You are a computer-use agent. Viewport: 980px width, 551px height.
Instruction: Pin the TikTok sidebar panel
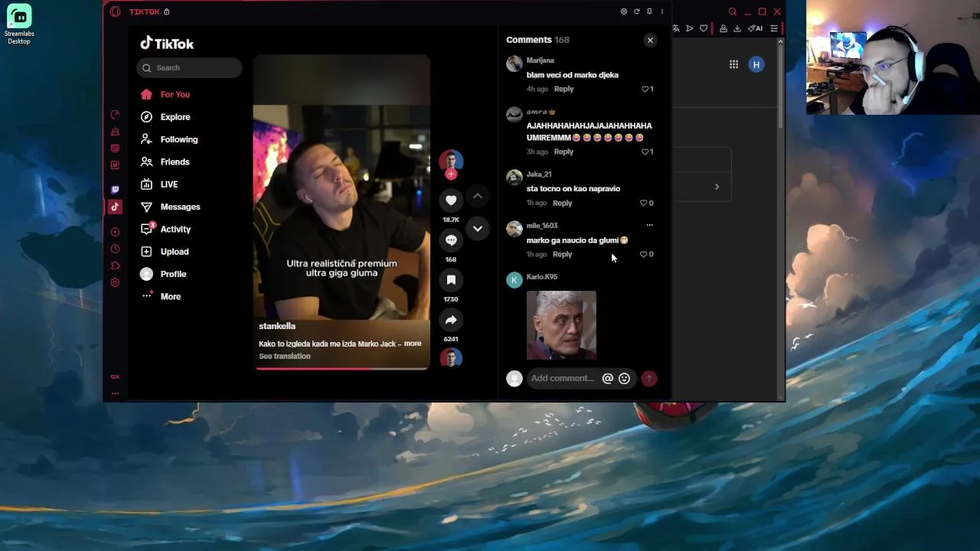pos(649,11)
